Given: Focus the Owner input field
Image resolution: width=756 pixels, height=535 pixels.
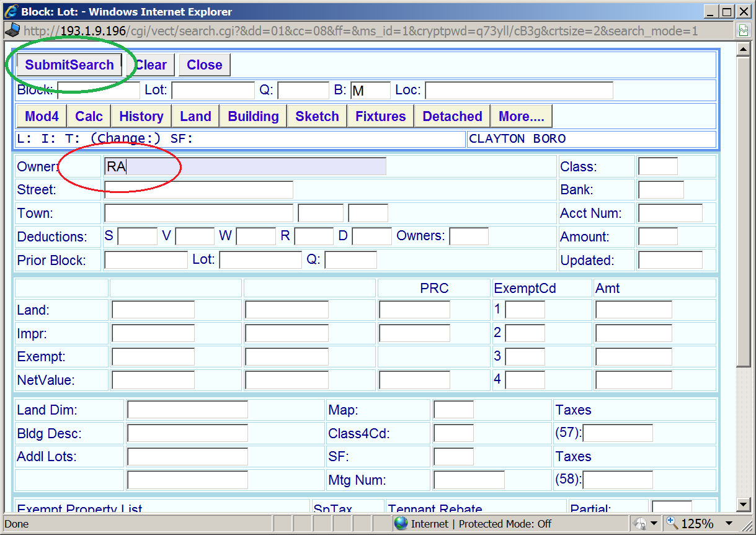Looking at the screenshot, I should coord(245,166).
